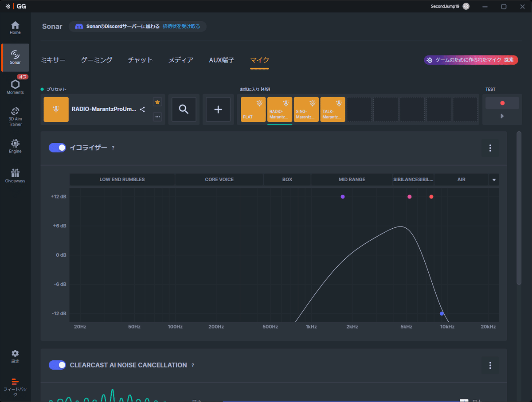Screen dimensions: 532x402
Task: Search presets with magnifier button
Action: [x=184, y=109]
